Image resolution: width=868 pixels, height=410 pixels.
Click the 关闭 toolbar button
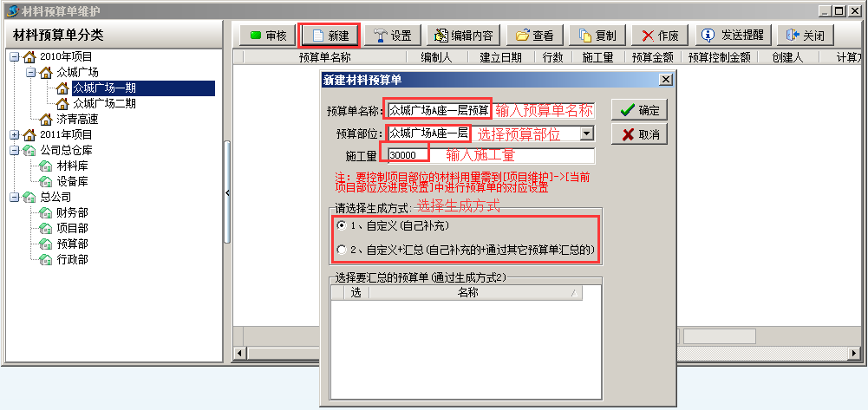[x=805, y=36]
